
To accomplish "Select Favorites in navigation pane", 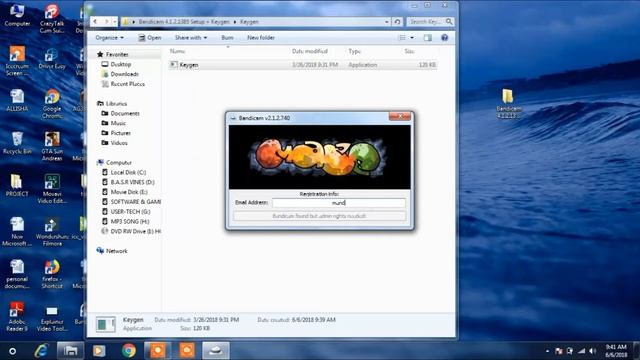I will [x=117, y=54].
